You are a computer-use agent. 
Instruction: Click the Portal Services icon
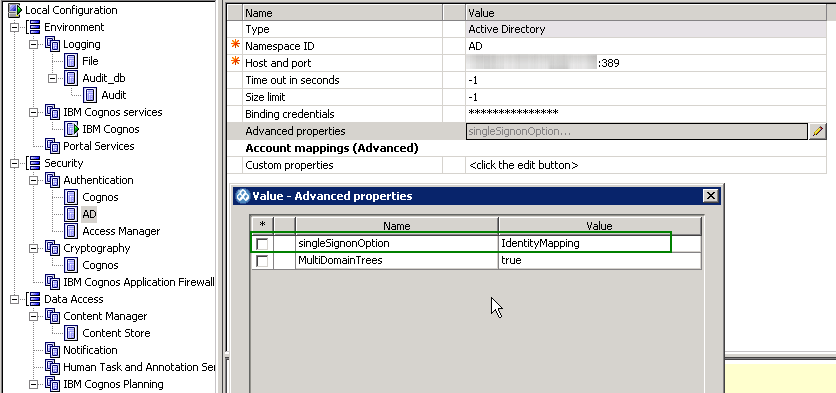coord(53,146)
